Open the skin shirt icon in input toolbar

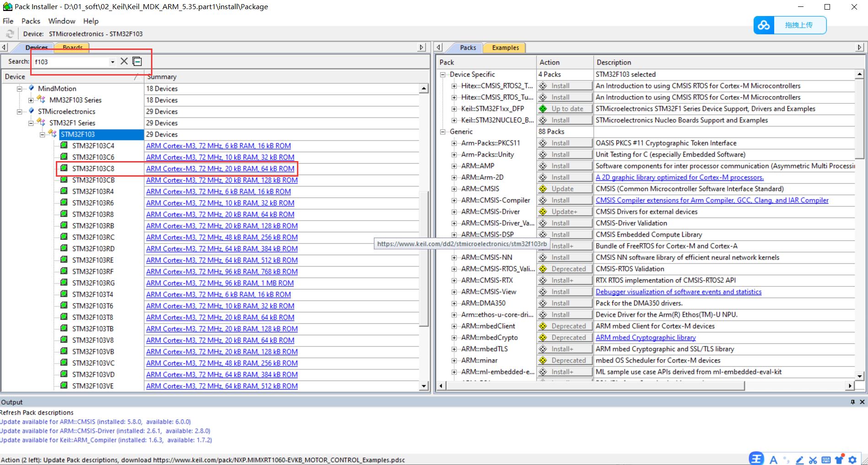click(x=839, y=460)
